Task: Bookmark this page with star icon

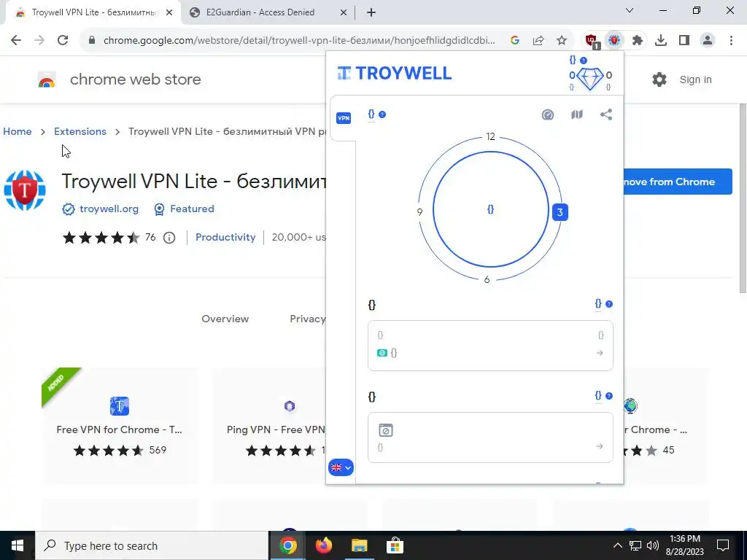Action: 562,41
